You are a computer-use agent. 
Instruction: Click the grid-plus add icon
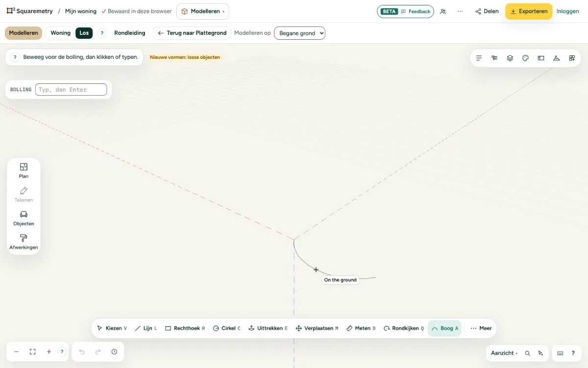pos(572,58)
